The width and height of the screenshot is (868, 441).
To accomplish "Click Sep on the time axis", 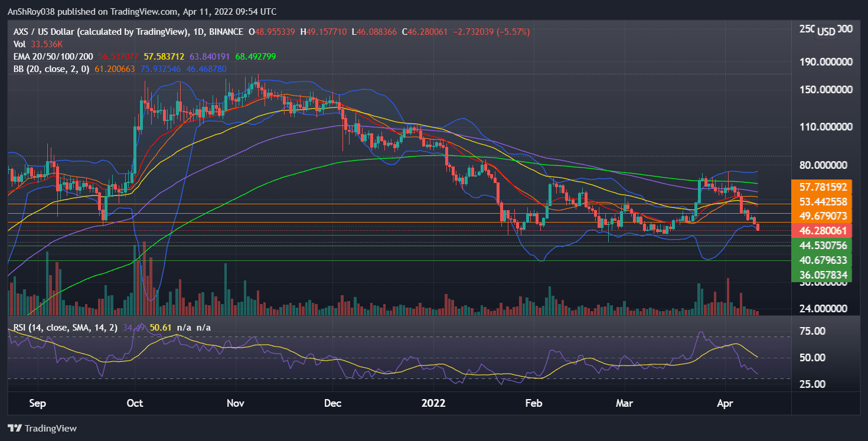I will (37, 403).
